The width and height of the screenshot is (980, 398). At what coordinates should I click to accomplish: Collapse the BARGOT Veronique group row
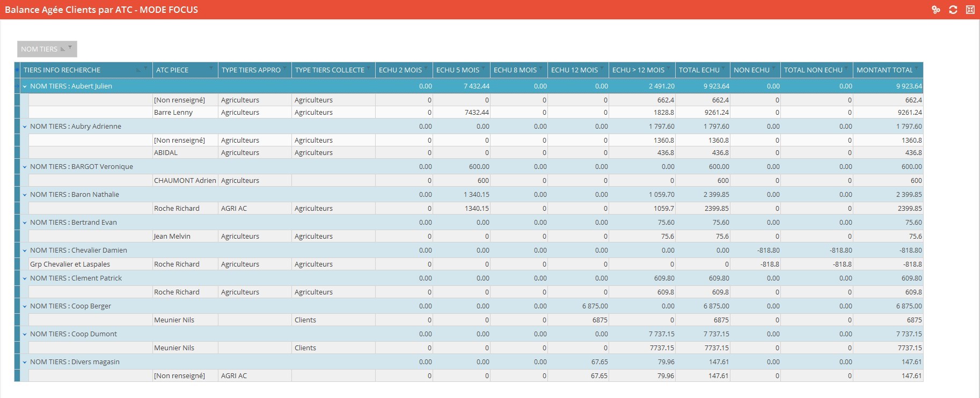coord(25,167)
